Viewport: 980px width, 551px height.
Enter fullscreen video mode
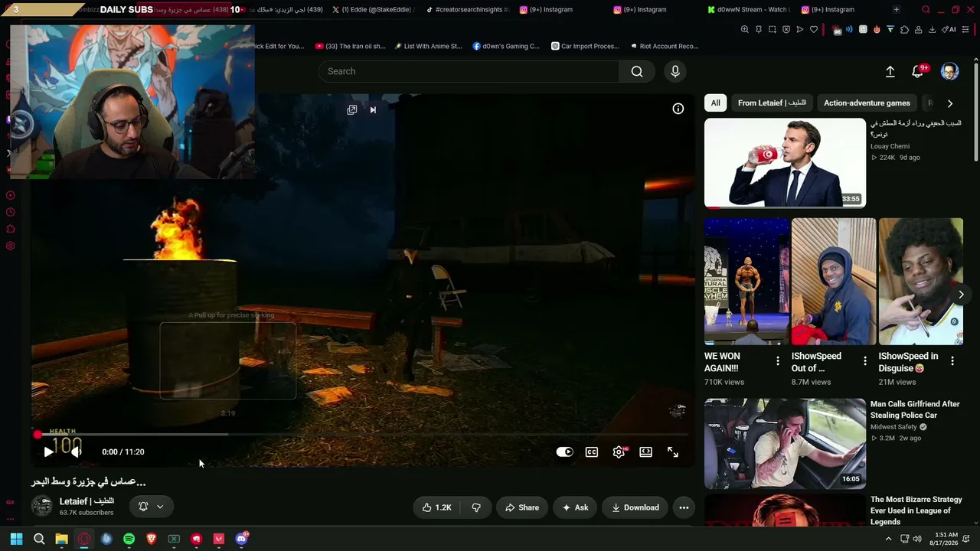click(x=673, y=452)
